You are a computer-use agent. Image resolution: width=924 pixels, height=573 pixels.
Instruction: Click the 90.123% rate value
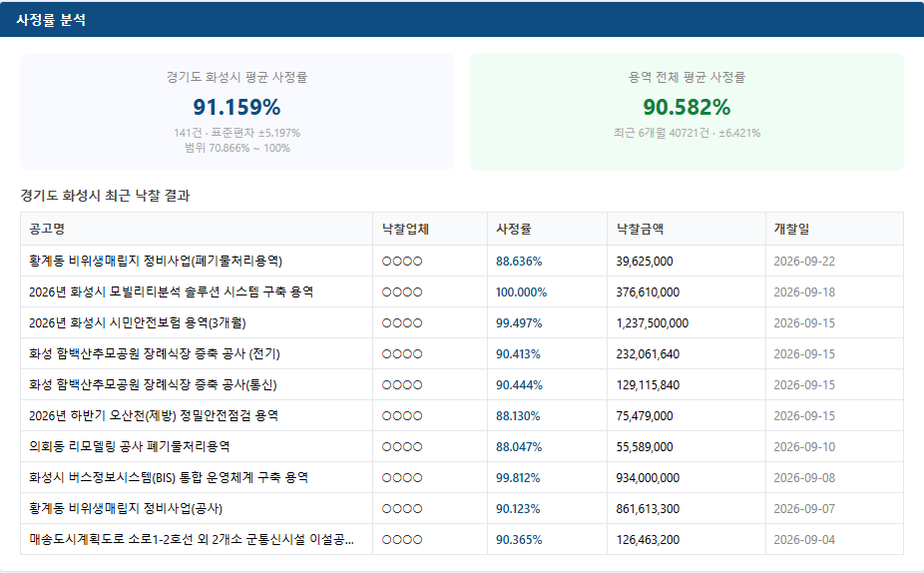[518, 509]
